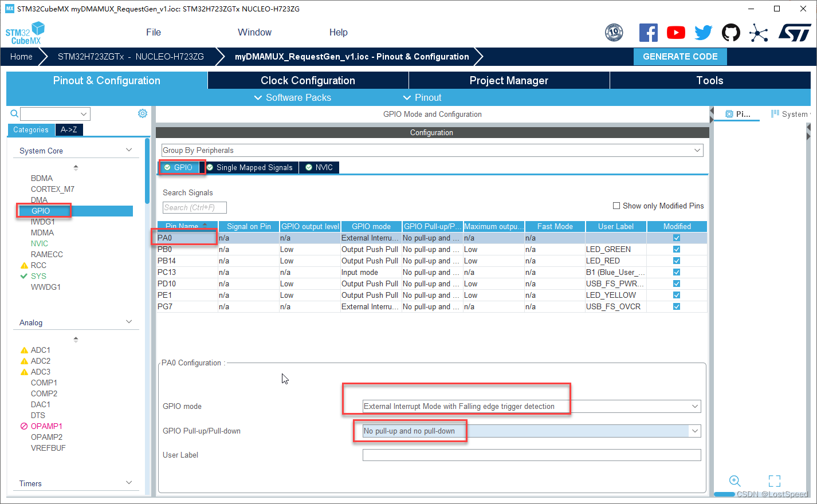Image resolution: width=817 pixels, height=504 pixels.
Task: Click the search magnifier icon in left panel
Action: click(x=14, y=113)
